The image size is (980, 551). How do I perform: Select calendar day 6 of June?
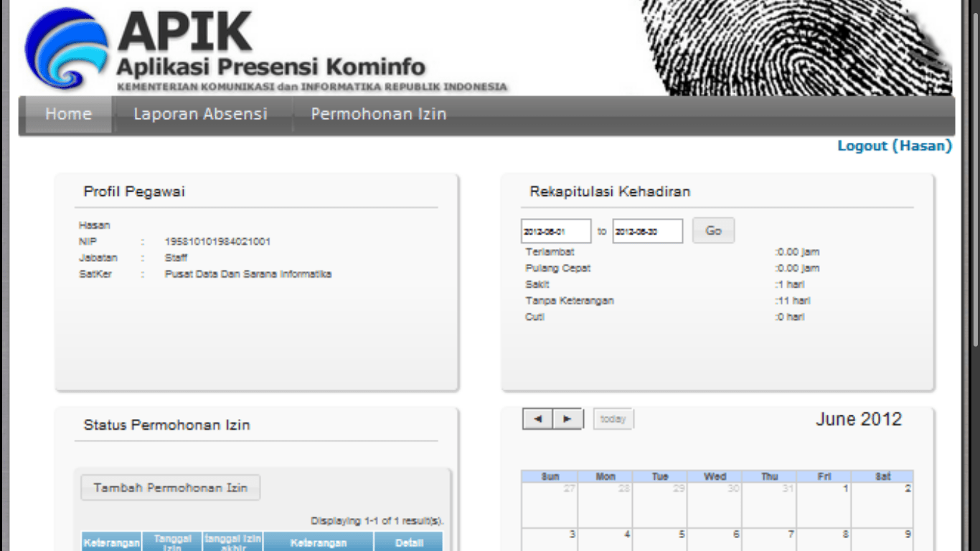715,540
